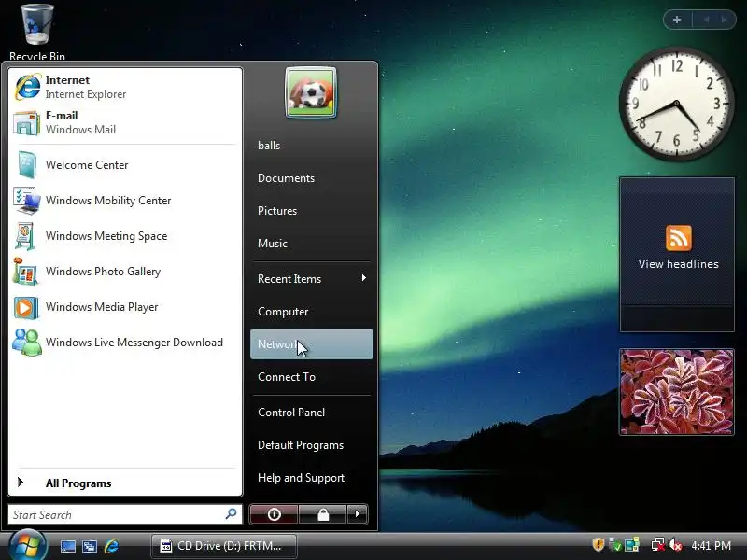The image size is (747, 560).
Task: Launch Internet Explorer from quick launch
Action: coord(111,546)
